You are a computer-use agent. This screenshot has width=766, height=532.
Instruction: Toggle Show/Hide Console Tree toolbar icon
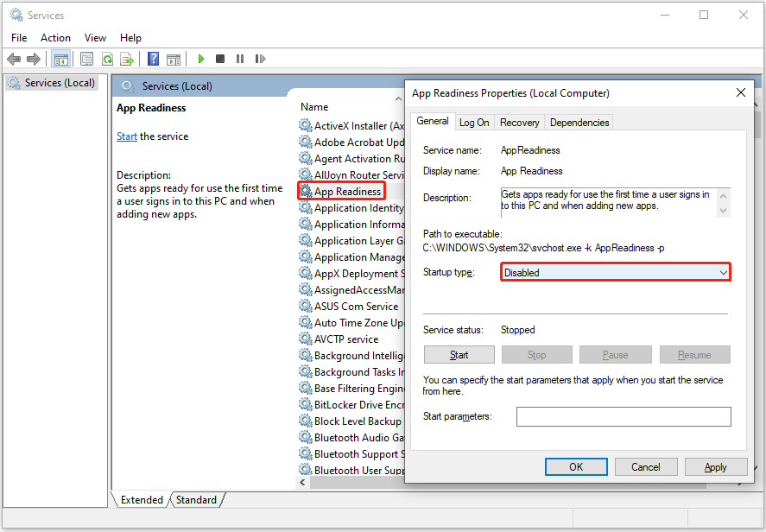coord(61,59)
